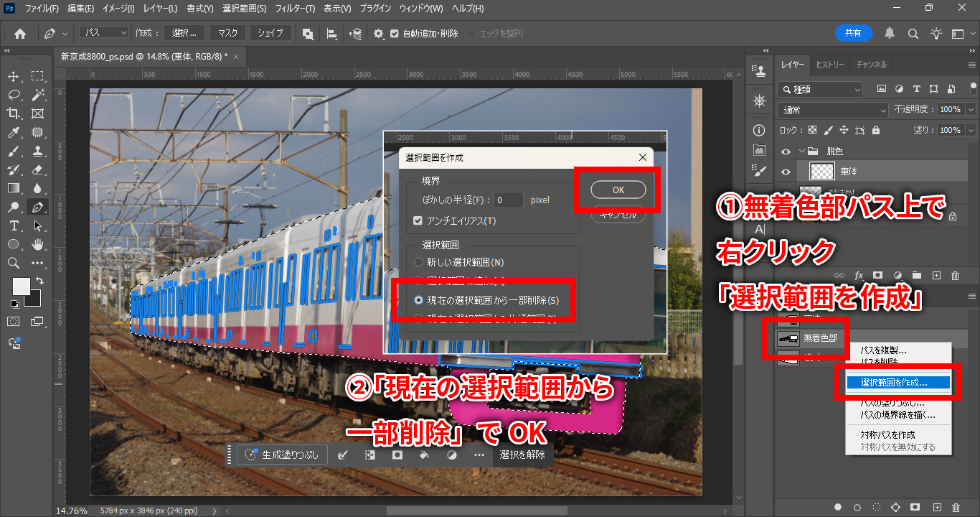Select the Horizontal Type tool
The image size is (980, 517).
click(14, 226)
